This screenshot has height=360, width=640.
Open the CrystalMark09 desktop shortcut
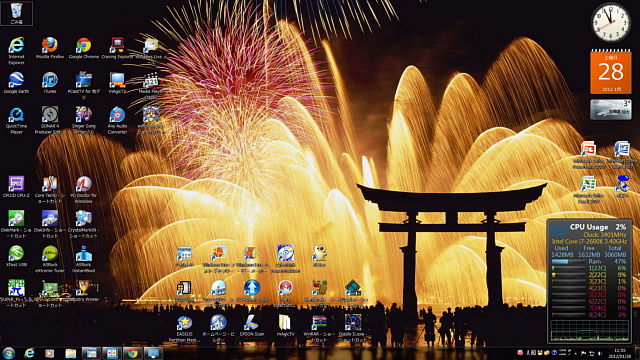point(83,224)
